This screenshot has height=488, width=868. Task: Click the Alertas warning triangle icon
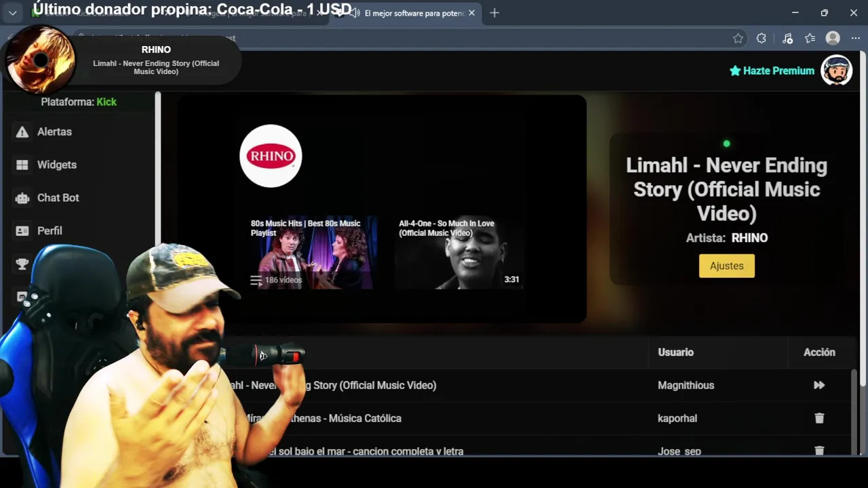pyautogui.click(x=22, y=132)
